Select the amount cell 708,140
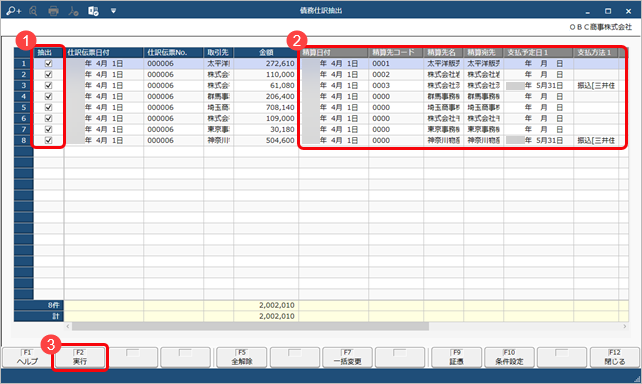This screenshot has width=642, height=384. (x=266, y=107)
